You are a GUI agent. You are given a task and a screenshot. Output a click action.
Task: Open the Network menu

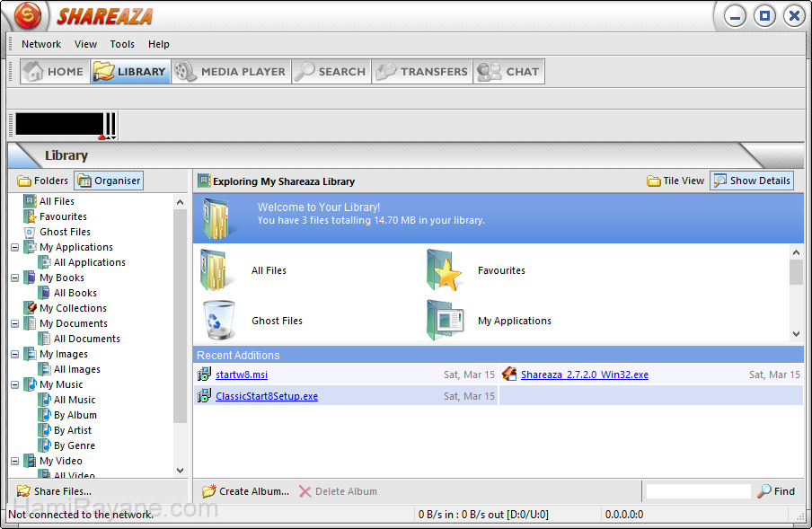(x=41, y=44)
